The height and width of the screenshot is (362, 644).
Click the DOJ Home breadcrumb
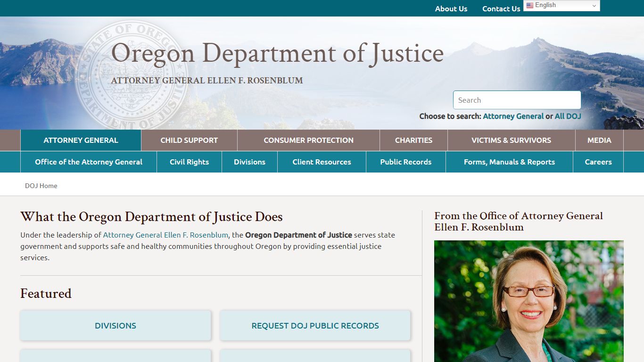click(x=41, y=186)
